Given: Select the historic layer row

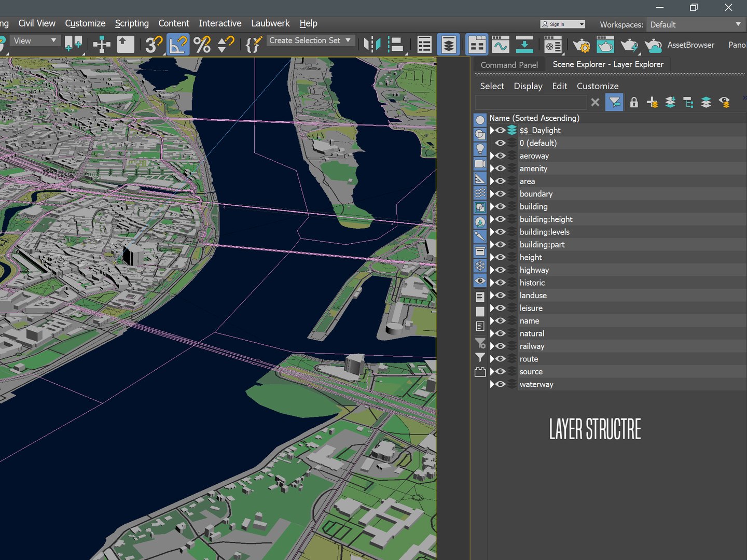Looking at the screenshot, I should click(x=617, y=283).
